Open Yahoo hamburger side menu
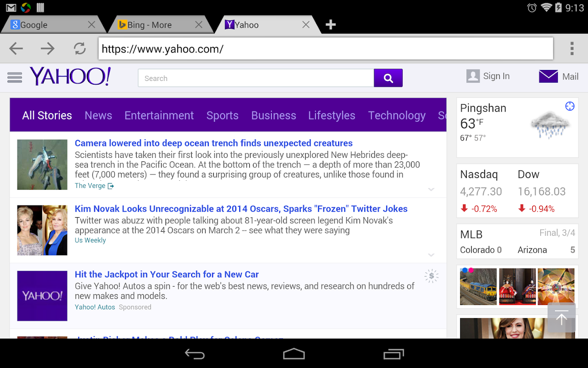 pos(15,77)
